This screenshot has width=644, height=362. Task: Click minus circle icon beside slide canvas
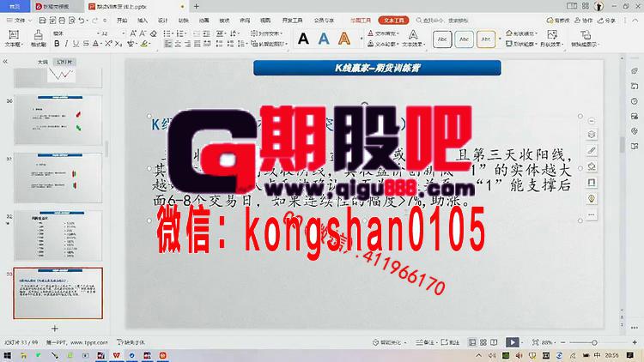592,121
